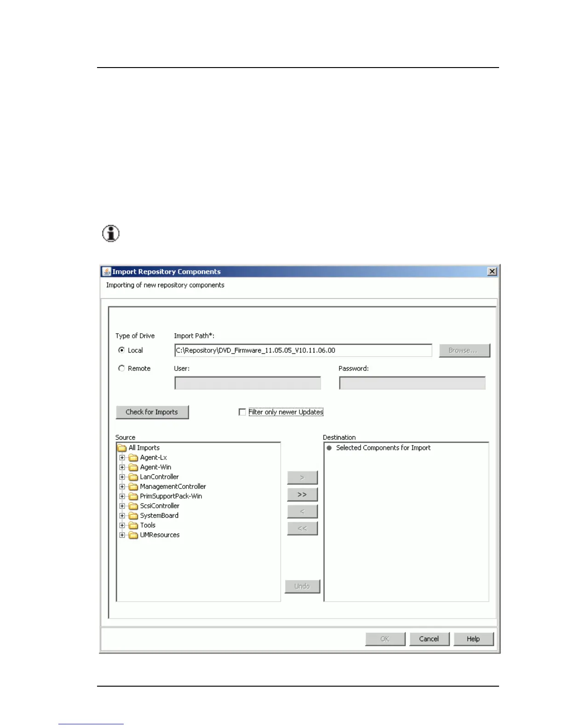The image size is (563, 728).
Task: Open Help for the import dialog
Action: 473,639
